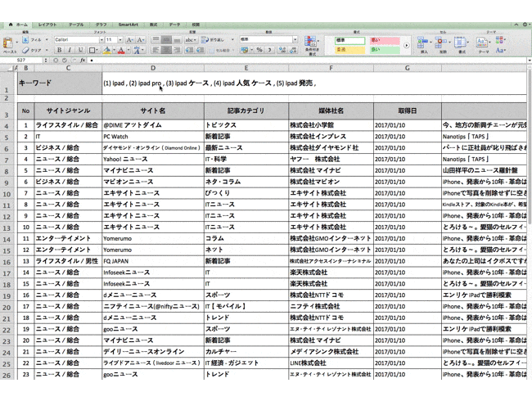Screen dimensions: 532x401
Task: Open the ribbon settings gear icon
Action: coord(525,25)
